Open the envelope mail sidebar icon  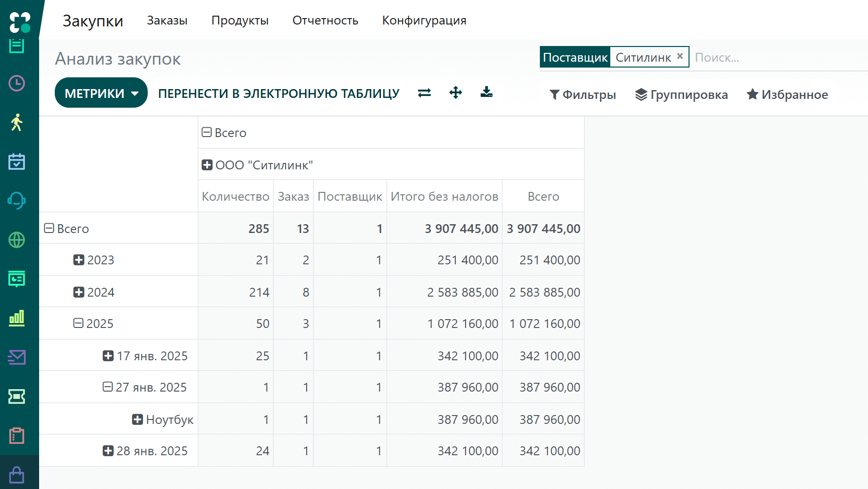click(x=17, y=357)
